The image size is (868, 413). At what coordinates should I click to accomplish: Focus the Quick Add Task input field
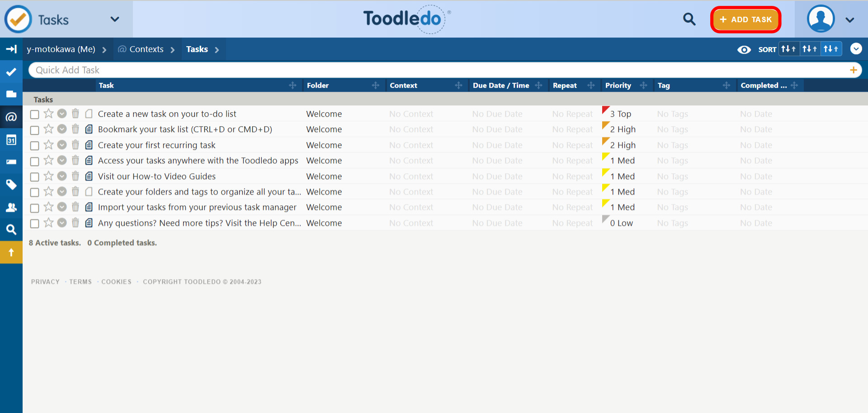pos(439,70)
